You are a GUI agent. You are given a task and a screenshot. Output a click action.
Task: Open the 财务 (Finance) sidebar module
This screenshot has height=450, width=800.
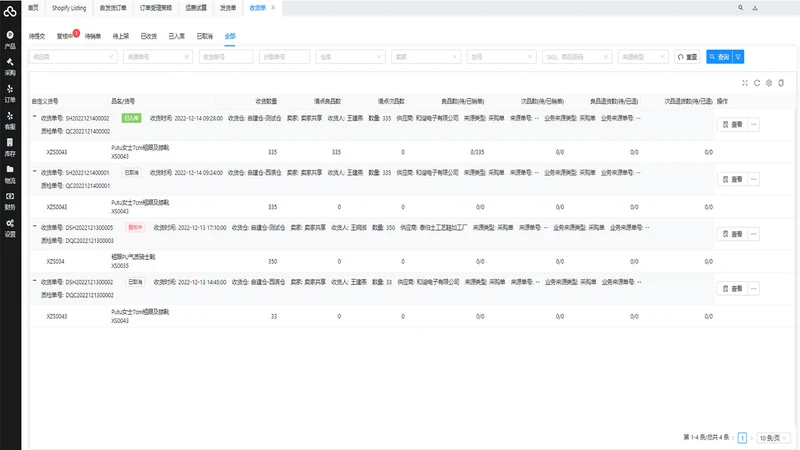(10, 201)
